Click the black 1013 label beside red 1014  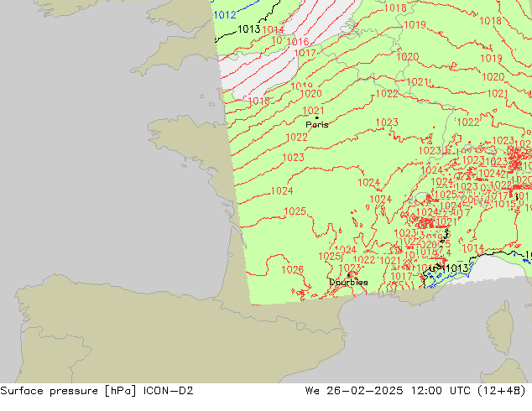pyautogui.click(x=248, y=29)
